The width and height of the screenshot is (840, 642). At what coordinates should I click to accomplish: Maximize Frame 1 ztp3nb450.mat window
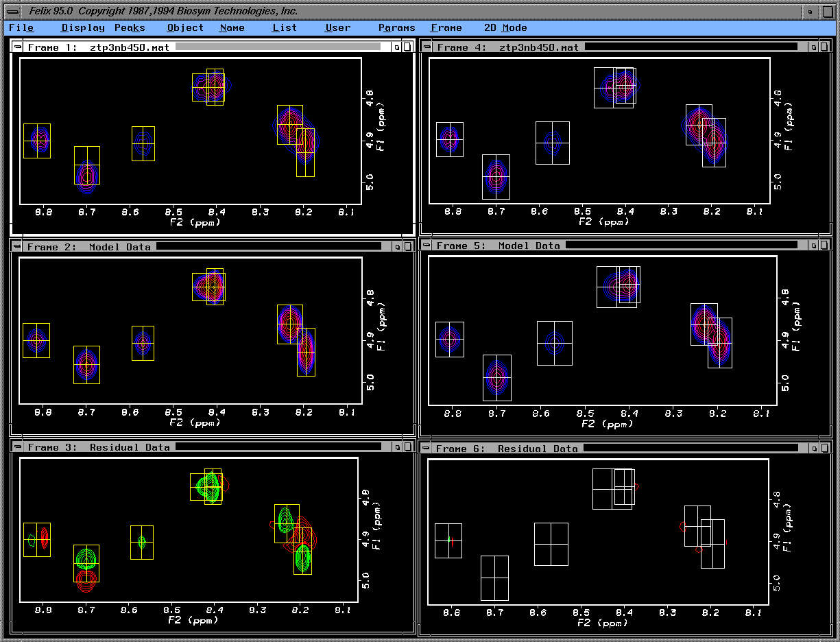click(407, 47)
